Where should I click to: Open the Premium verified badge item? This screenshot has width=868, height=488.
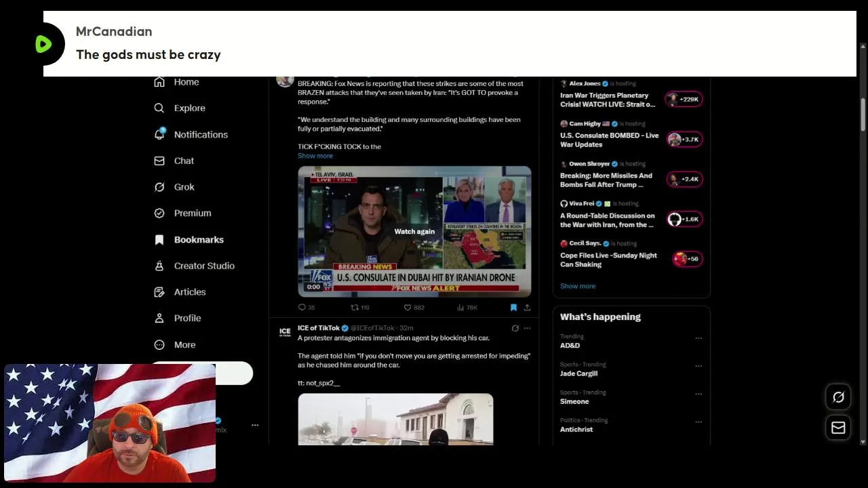(x=182, y=213)
